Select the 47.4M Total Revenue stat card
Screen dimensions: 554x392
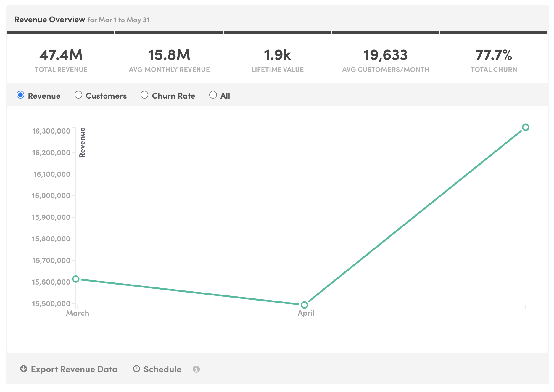coord(61,59)
